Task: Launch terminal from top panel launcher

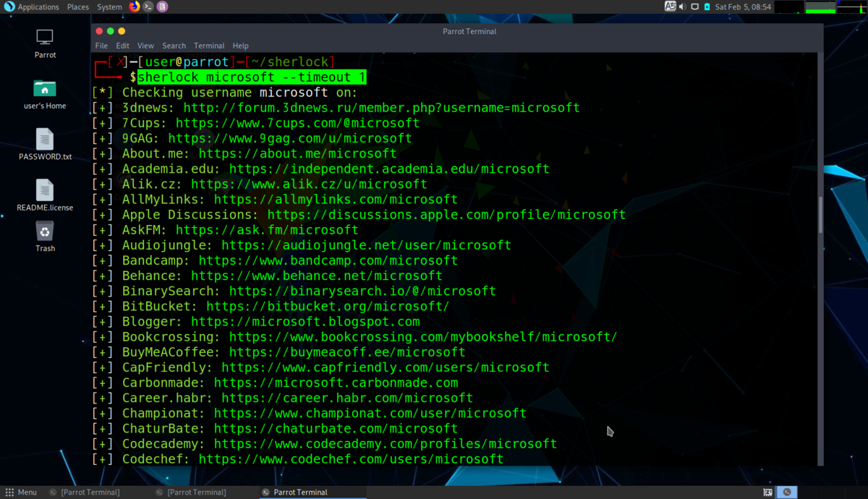Action: click(148, 7)
